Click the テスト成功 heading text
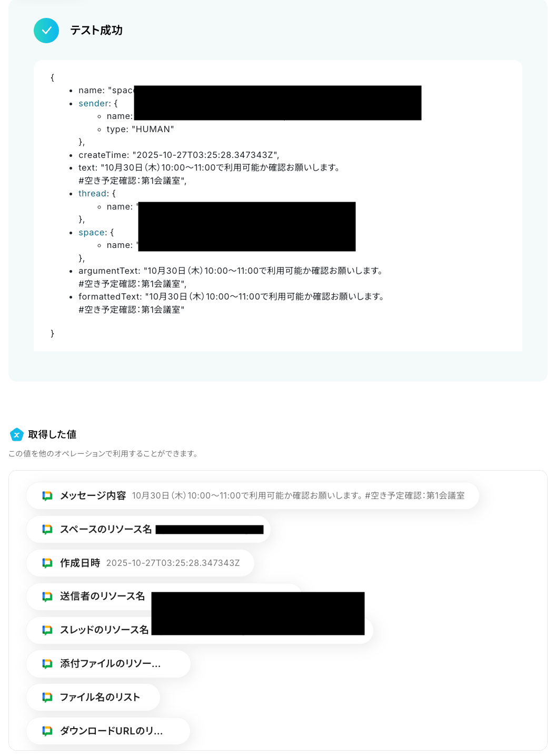Image resolution: width=555 pixels, height=756 pixels. (x=96, y=31)
